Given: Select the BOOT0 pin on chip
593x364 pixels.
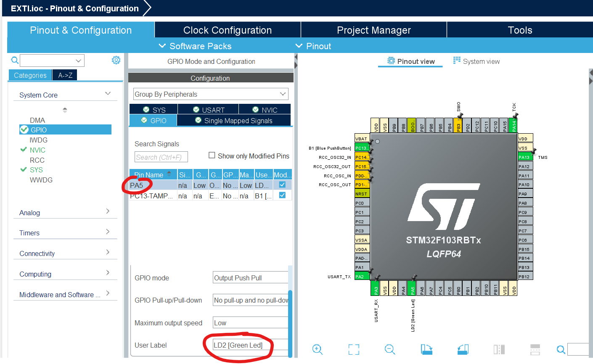Looking at the screenshot, I should point(412,125).
